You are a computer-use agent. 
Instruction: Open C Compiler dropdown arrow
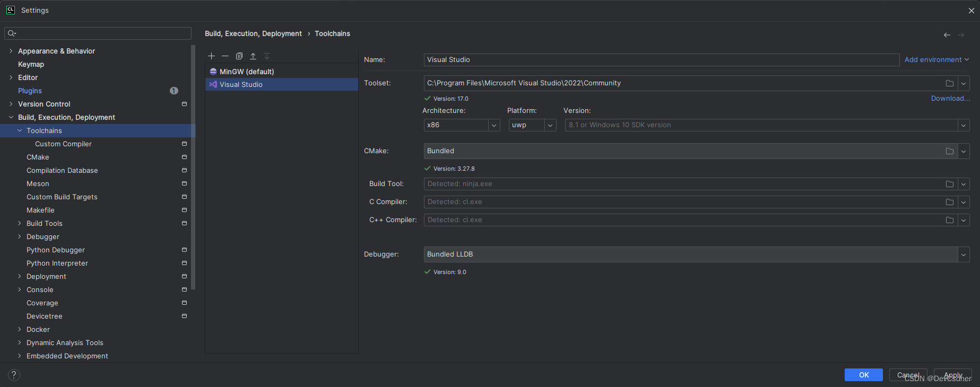click(x=964, y=202)
